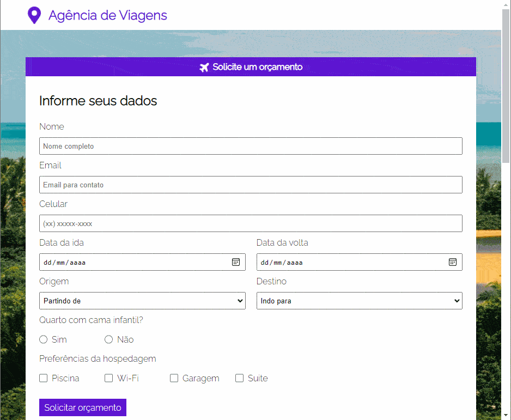Click the purple location pin logo icon
The image size is (511, 420).
34,15
